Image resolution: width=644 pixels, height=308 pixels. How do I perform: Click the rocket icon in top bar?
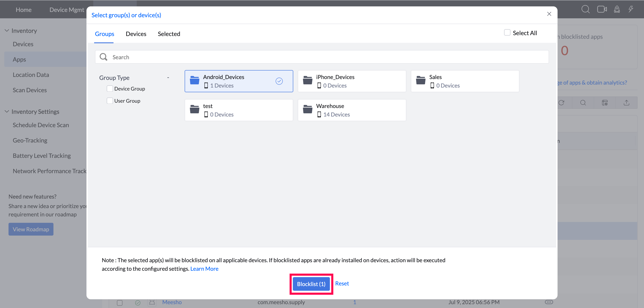[x=617, y=10]
